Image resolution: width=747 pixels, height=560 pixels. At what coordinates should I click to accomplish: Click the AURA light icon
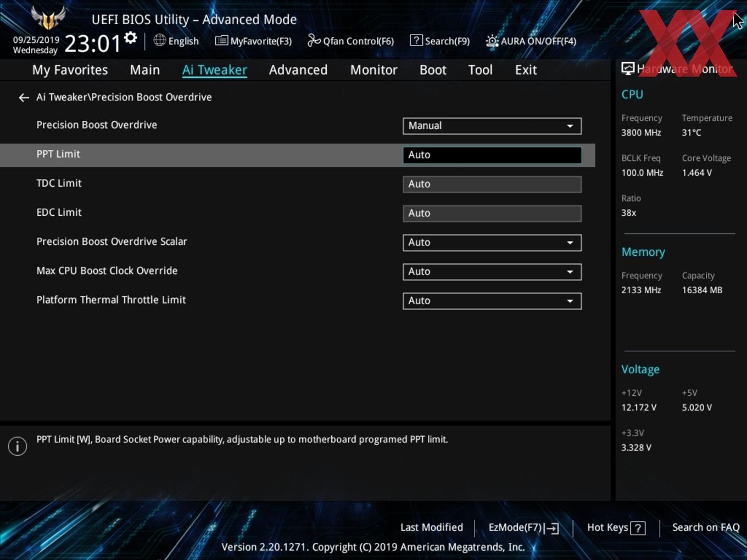tap(492, 41)
